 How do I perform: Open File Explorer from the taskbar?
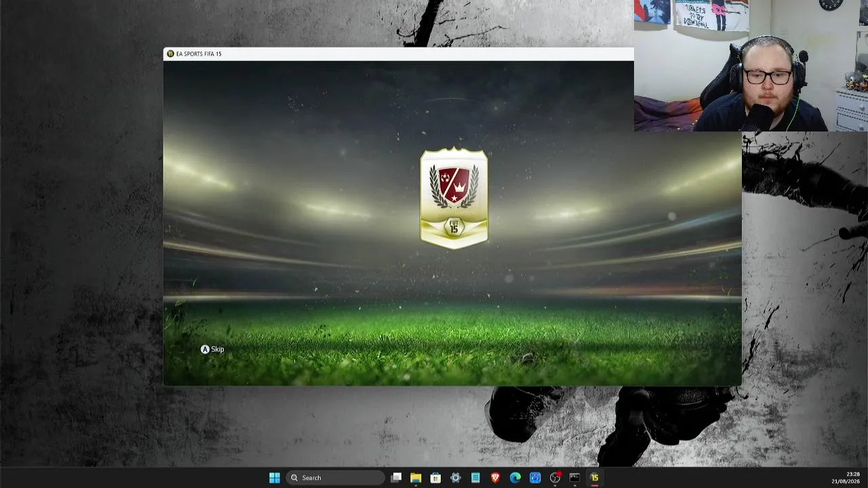pos(416,478)
